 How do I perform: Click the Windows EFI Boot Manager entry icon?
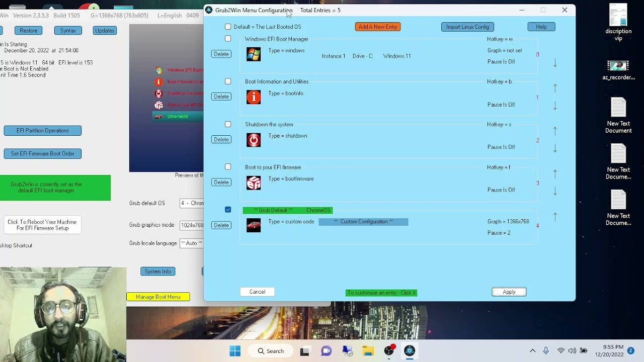point(254,54)
